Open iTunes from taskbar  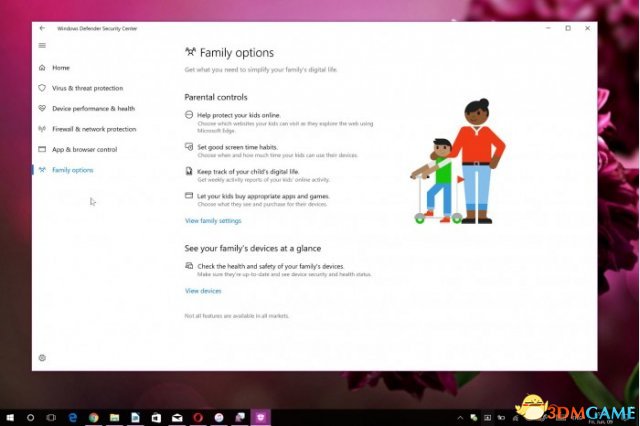pyautogui.click(x=219, y=417)
